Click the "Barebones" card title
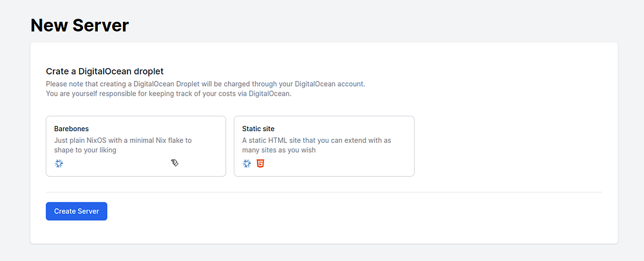 pyautogui.click(x=71, y=129)
